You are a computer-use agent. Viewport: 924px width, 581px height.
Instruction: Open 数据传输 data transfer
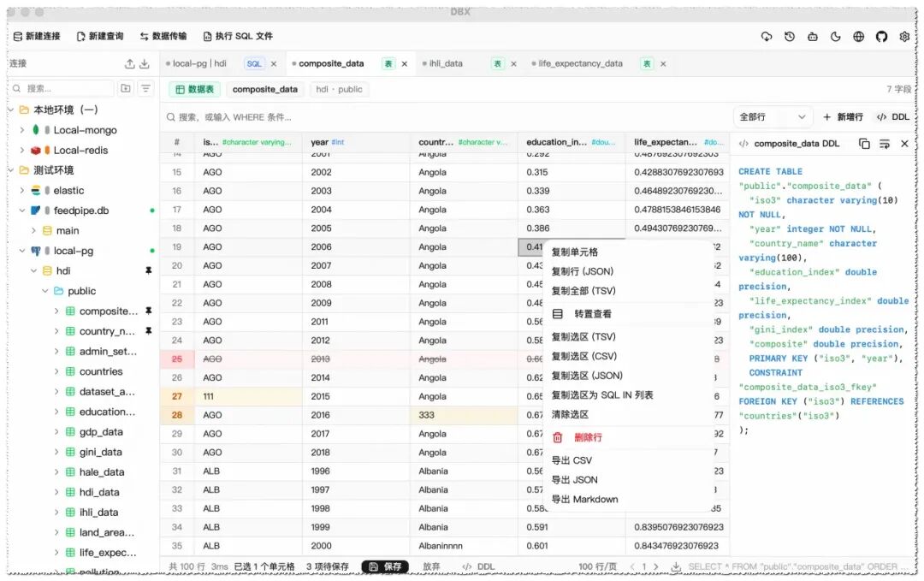(x=163, y=36)
